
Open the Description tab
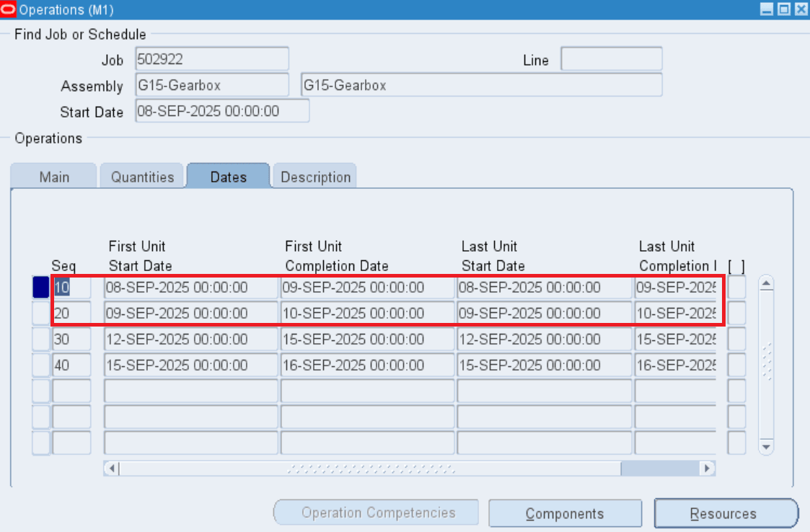[314, 175]
